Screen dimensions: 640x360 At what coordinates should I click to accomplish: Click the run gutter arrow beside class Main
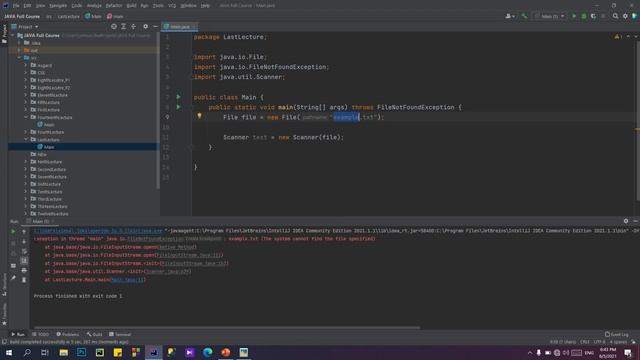[x=178, y=97]
